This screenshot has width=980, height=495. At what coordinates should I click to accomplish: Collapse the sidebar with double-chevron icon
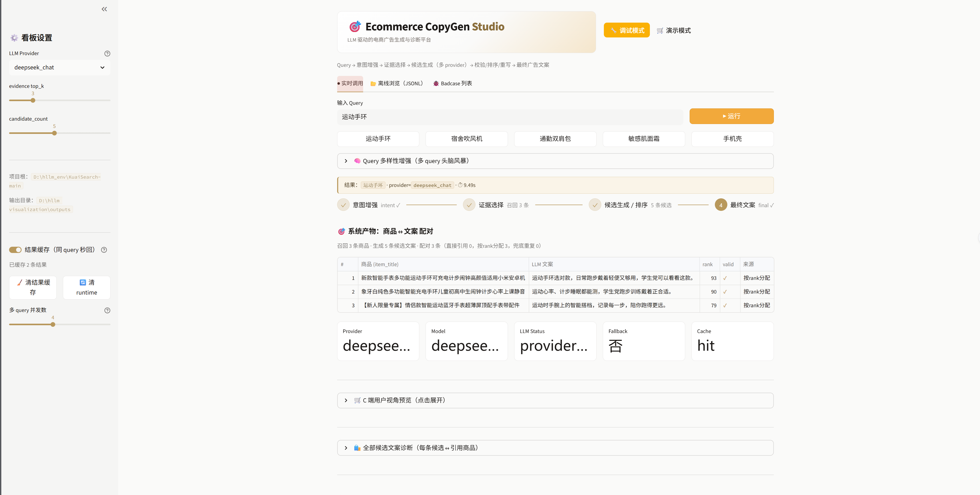[104, 9]
